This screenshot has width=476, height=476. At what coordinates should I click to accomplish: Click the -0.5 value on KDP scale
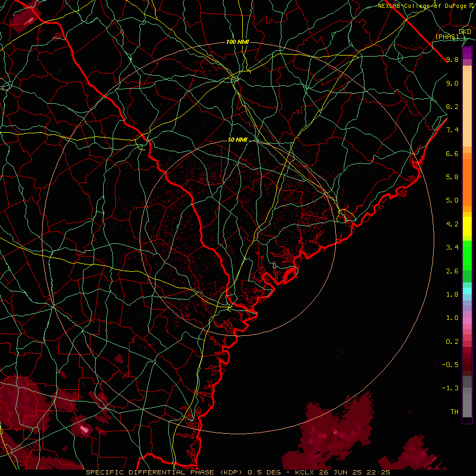pyautogui.click(x=450, y=365)
